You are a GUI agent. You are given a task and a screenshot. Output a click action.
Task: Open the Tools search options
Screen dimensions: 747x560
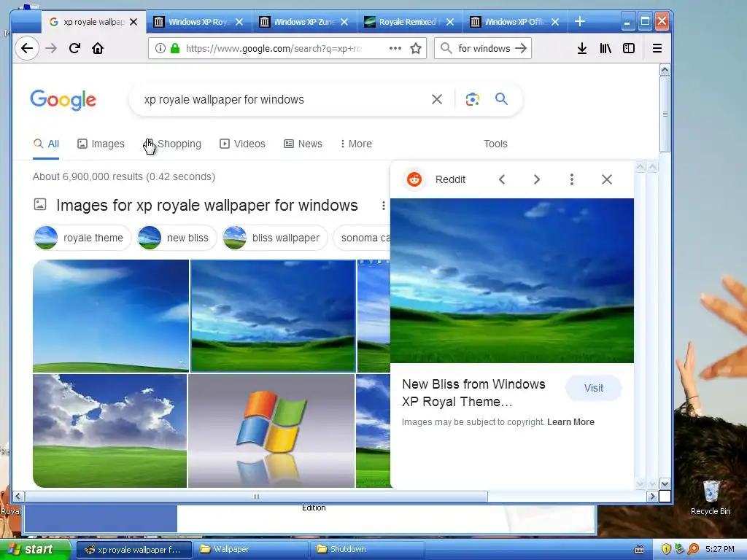point(495,144)
